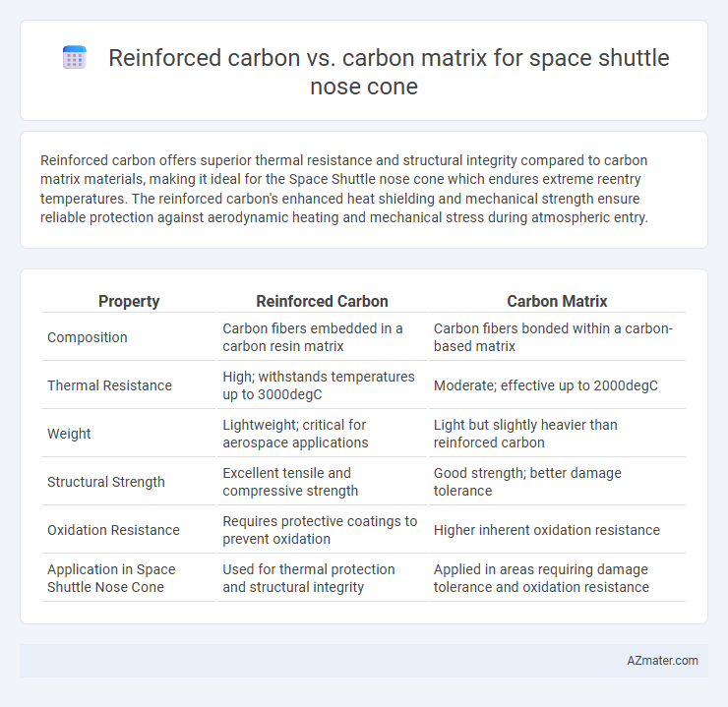Viewport: 728px width, 707px height.
Task: Click the 'Reinforced Carbon' column header
Action: [x=322, y=301]
